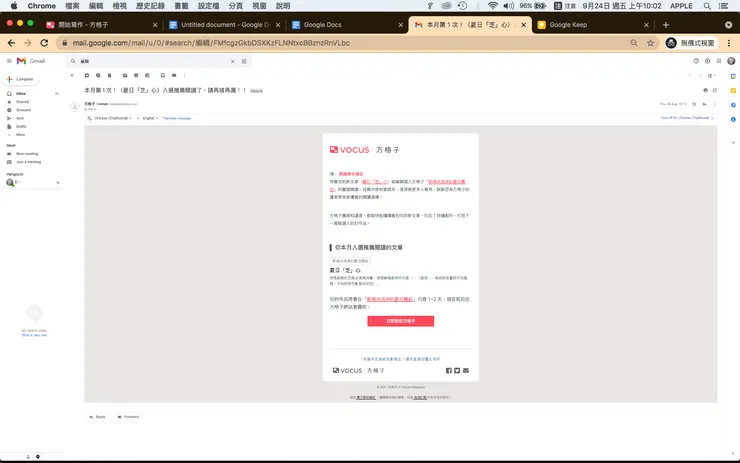
Task: Open the message's three-dot More menu
Action: tap(715, 104)
